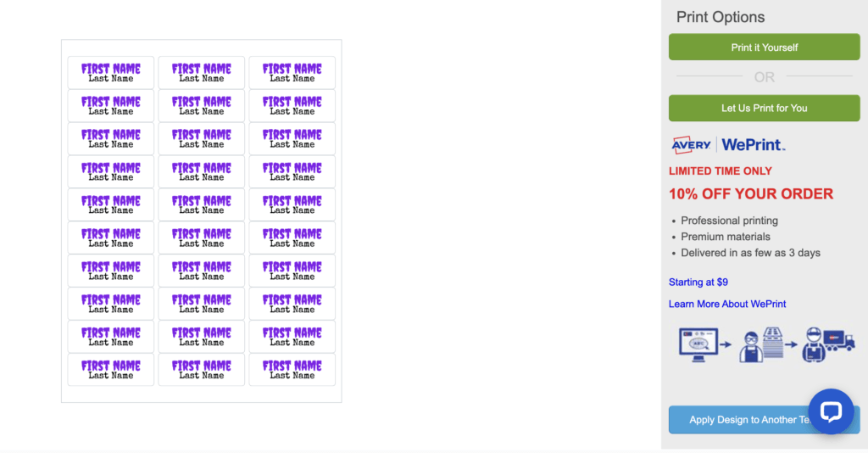The width and height of the screenshot is (868, 453).
Task: Open the live chat bubble icon
Action: (830, 411)
